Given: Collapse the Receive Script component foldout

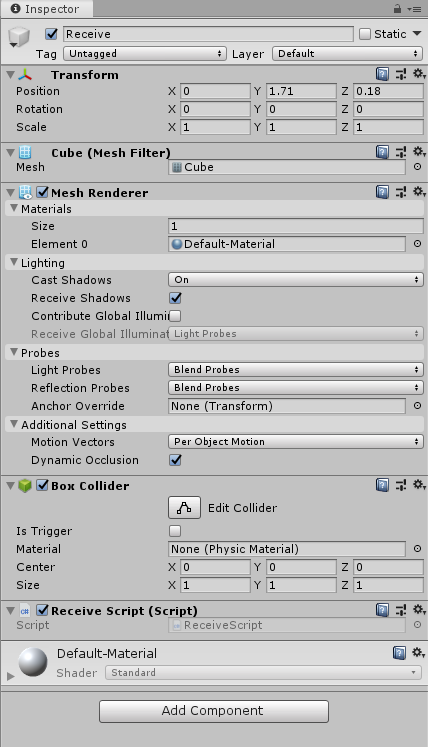Looking at the screenshot, I should 10,611.
